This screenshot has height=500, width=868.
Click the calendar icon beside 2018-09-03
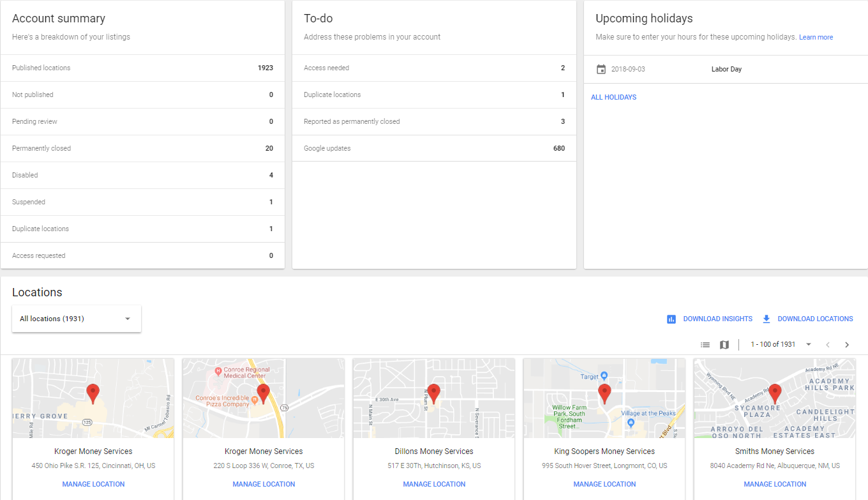point(601,69)
